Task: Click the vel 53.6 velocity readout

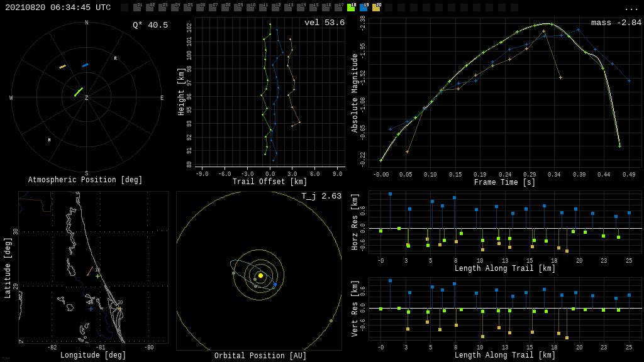Action: point(324,23)
